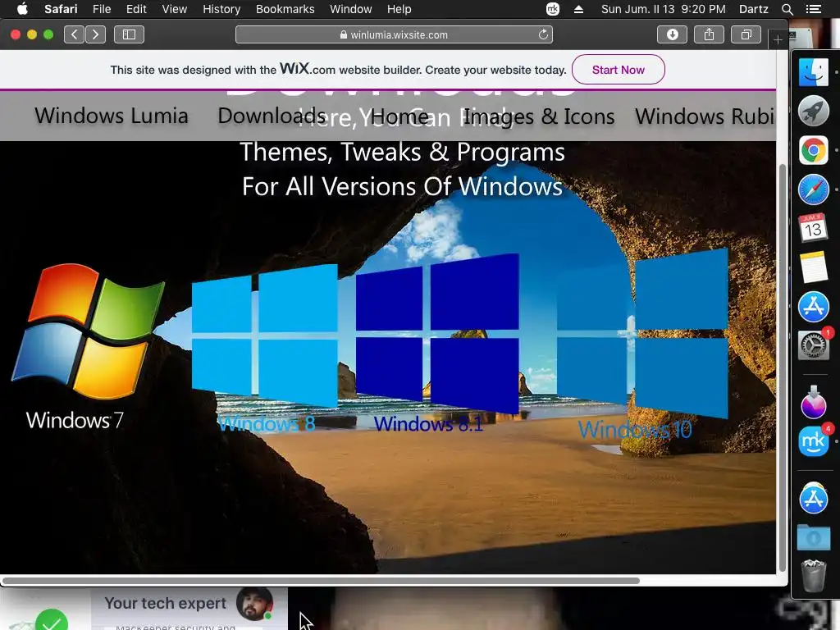Open Launchpad rocket icon in Dock
Image resolution: width=840 pixels, height=630 pixels.
pyautogui.click(x=813, y=112)
